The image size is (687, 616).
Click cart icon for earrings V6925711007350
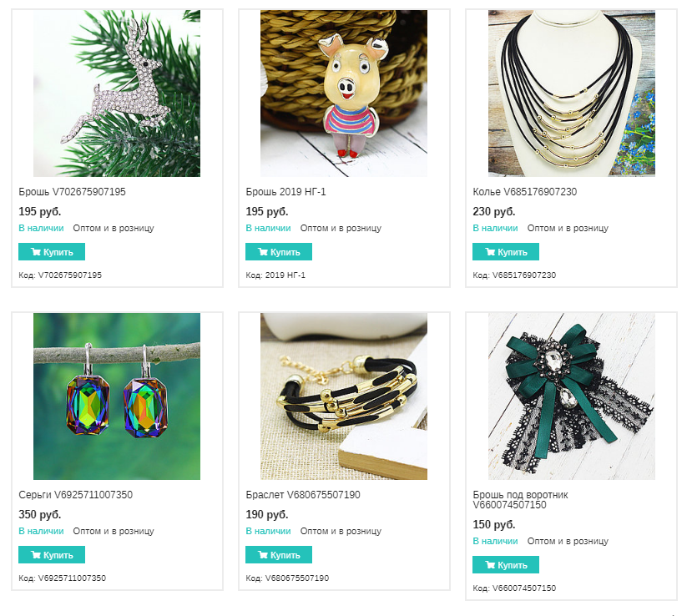click(x=36, y=555)
